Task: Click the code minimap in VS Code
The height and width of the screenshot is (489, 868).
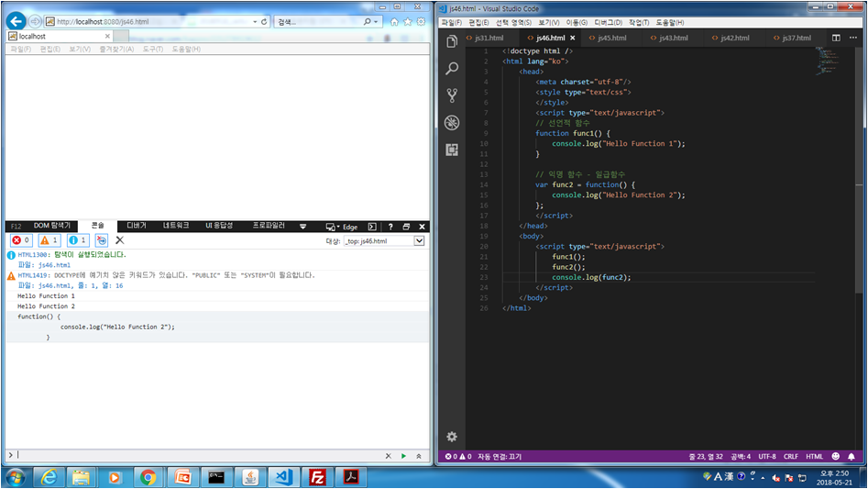Action: pos(830,61)
